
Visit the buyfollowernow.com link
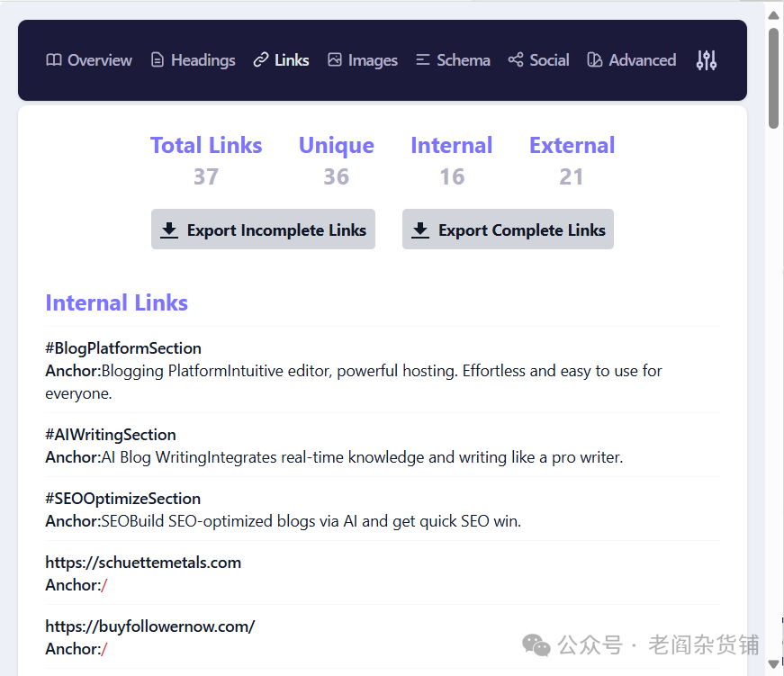pos(150,626)
